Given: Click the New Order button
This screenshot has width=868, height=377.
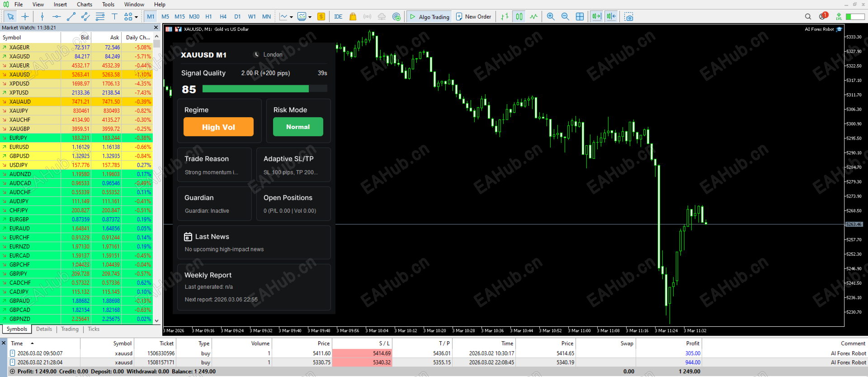Looking at the screenshot, I should pos(473,17).
